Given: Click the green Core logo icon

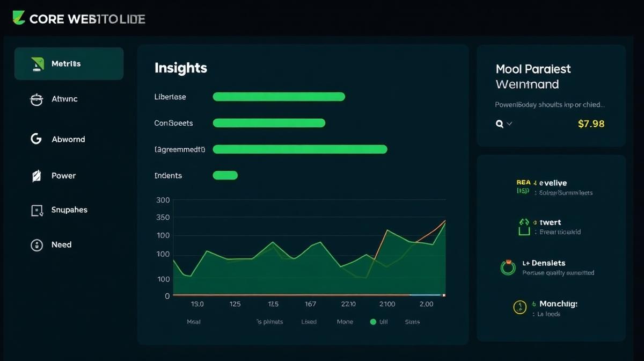Looking at the screenshot, I should 18,18.
